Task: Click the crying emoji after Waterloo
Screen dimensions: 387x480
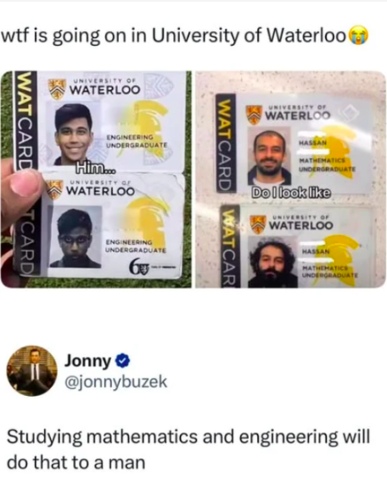Action: [x=358, y=36]
